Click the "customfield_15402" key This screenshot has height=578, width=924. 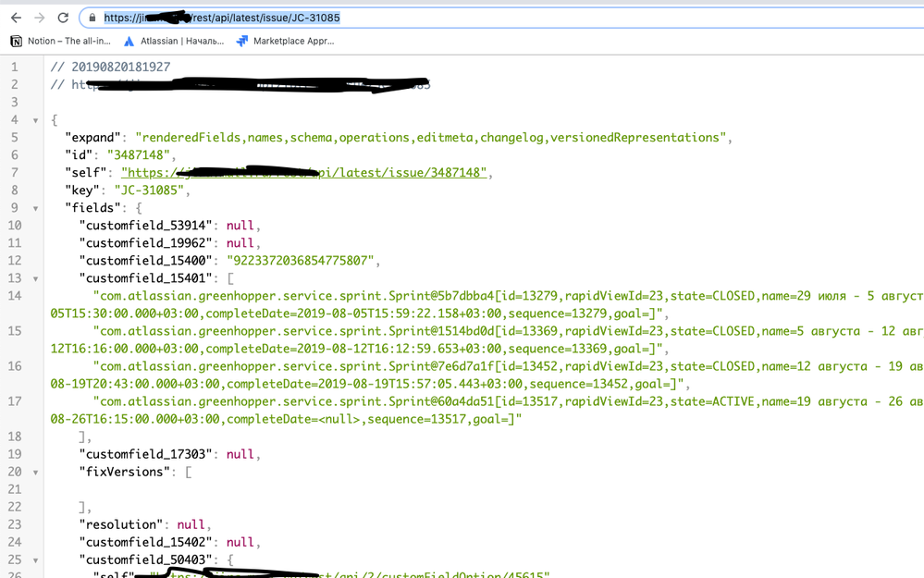[145, 543]
